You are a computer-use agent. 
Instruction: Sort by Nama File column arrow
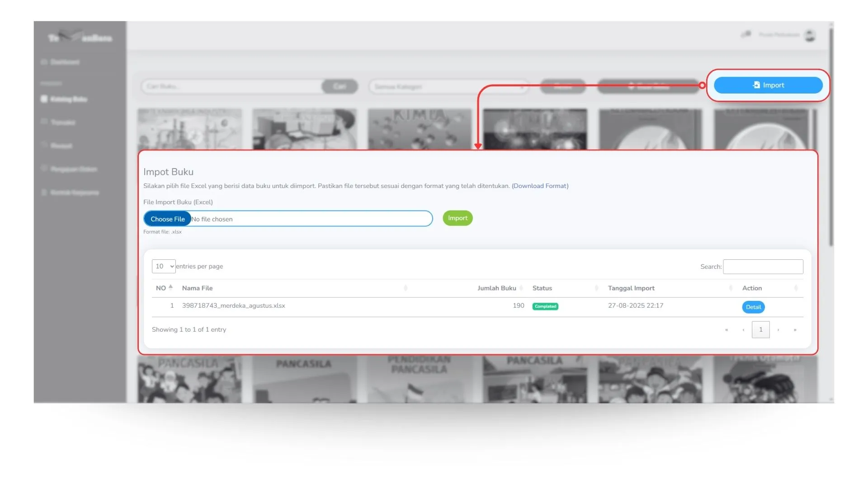coord(406,288)
